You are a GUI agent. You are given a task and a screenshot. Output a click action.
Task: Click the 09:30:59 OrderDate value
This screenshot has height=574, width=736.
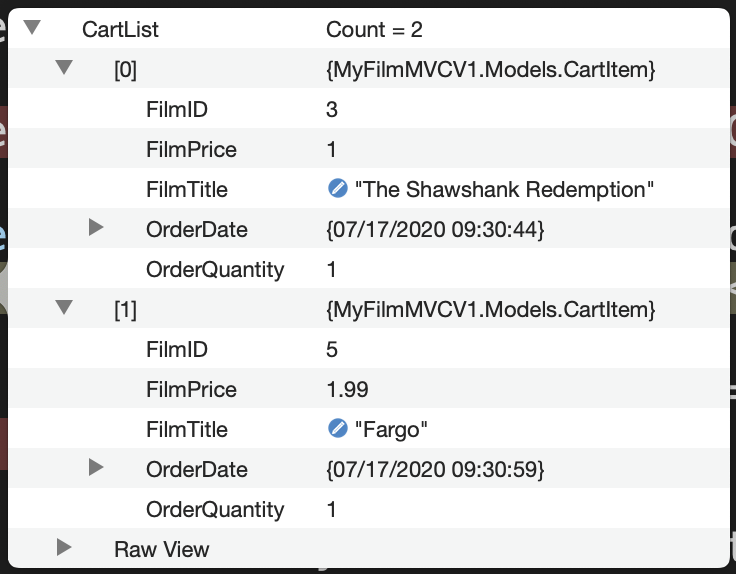pyautogui.click(x=435, y=470)
